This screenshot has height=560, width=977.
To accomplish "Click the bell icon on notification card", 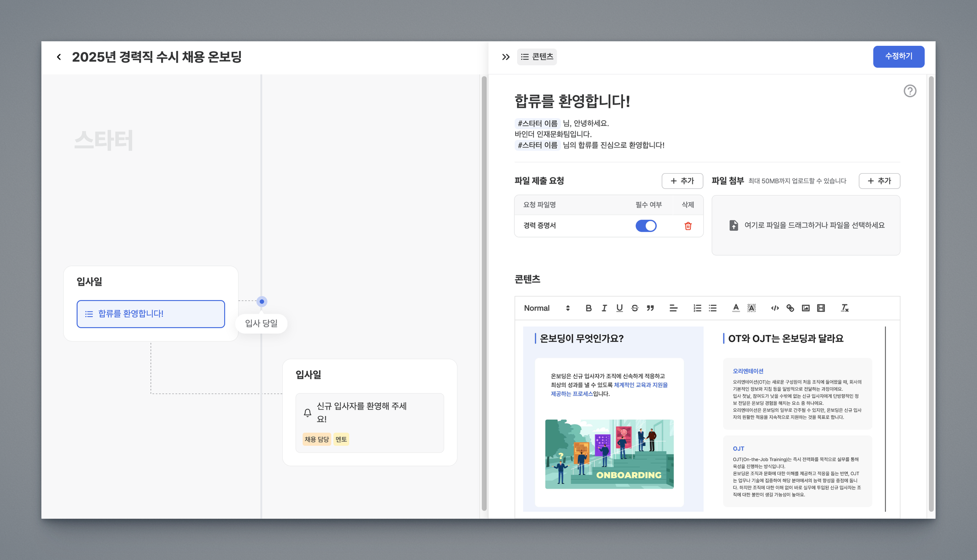I will [x=308, y=413].
